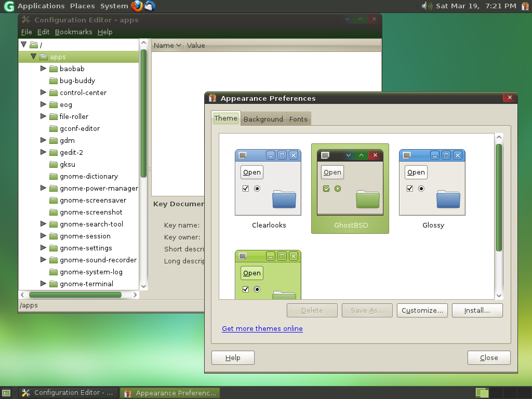Click the Glossy preview folder icon
532x399 pixels.
coord(448,199)
